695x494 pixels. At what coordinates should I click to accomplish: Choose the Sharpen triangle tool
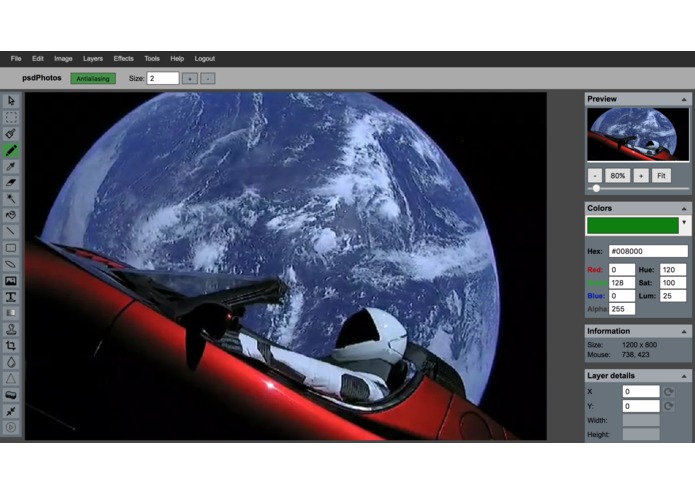(x=11, y=379)
